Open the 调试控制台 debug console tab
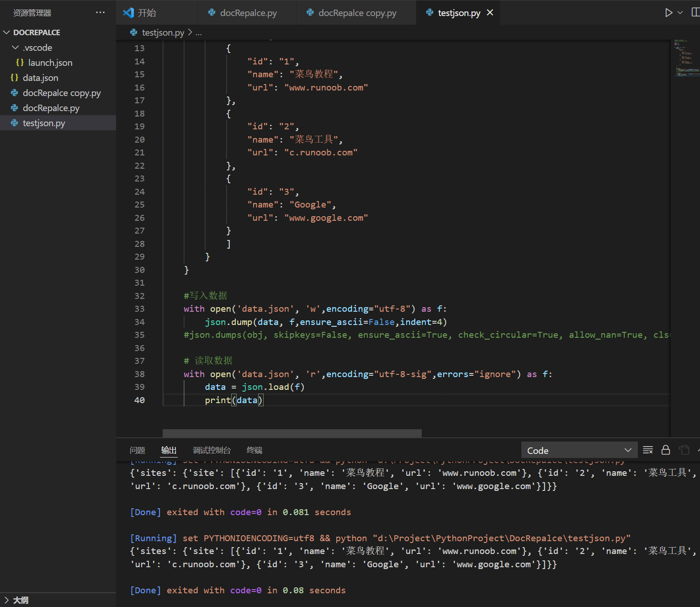This screenshot has width=700, height=607. (x=212, y=450)
